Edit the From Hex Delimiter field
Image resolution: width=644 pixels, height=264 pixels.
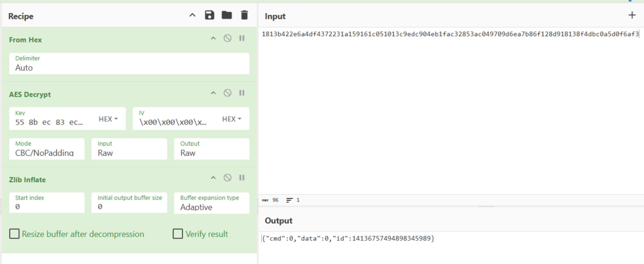[129, 64]
